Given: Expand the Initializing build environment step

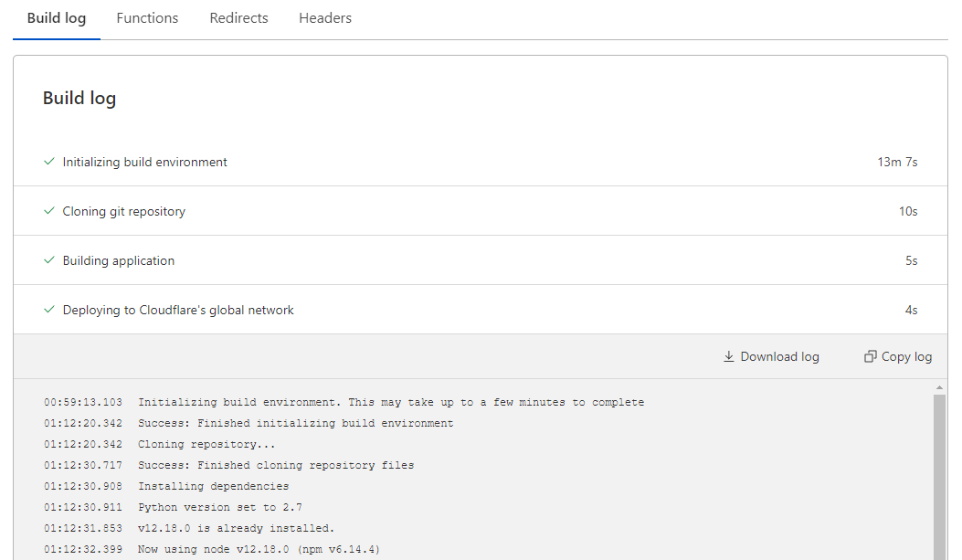Looking at the screenshot, I should pos(145,162).
